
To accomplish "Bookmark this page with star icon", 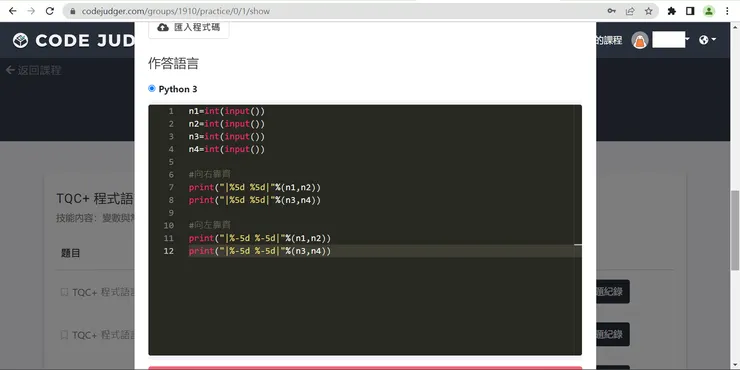I will 648,11.
